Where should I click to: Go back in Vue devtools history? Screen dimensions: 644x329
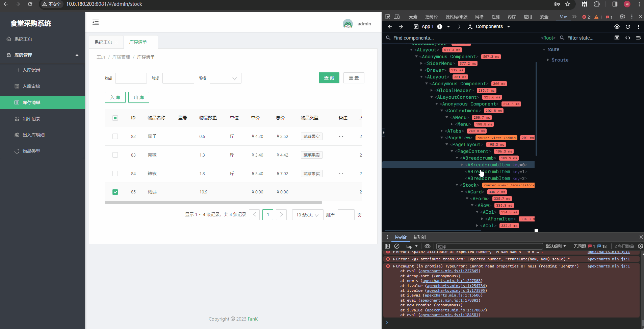tap(390, 27)
